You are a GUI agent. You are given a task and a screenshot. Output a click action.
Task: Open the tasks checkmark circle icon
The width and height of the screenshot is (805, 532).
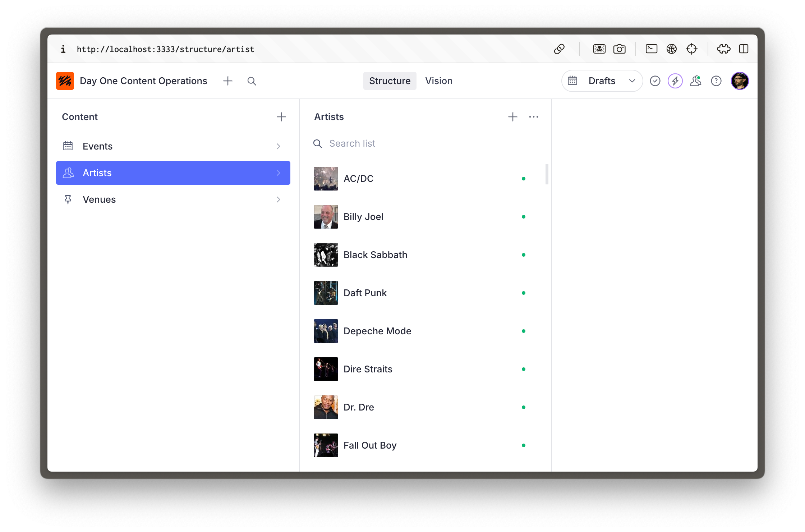coord(655,81)
